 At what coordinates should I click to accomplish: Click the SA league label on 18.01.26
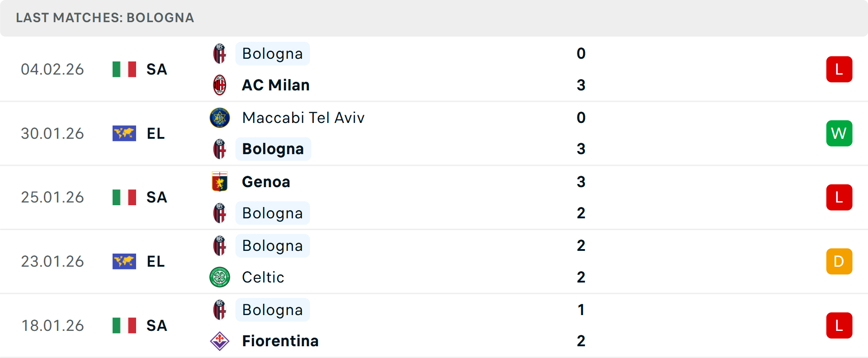[x=157, y=325]
